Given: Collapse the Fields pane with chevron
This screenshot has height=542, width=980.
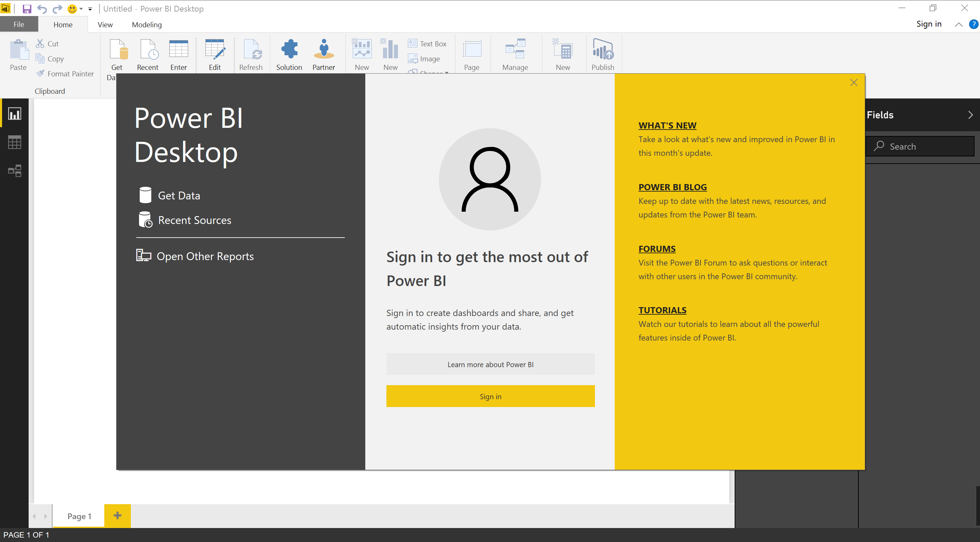Looking at the screenshot, I should click(970, 115).
